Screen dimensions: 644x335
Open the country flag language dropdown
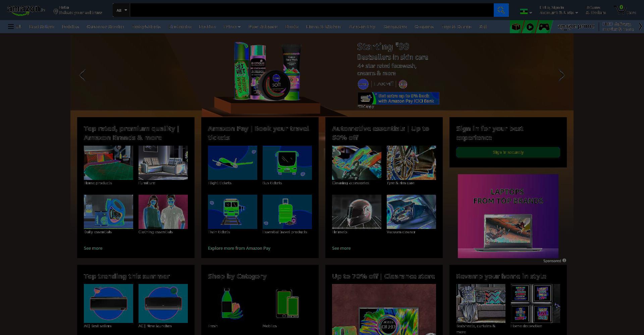[x=526, y=12]
